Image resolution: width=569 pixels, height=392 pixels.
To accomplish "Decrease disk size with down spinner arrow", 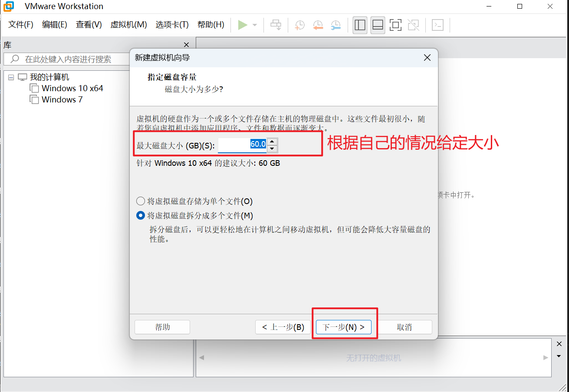I will pos(272,149).
